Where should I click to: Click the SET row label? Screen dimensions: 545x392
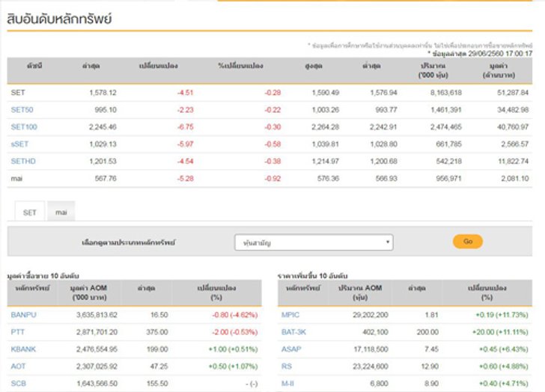coord(18,93)
